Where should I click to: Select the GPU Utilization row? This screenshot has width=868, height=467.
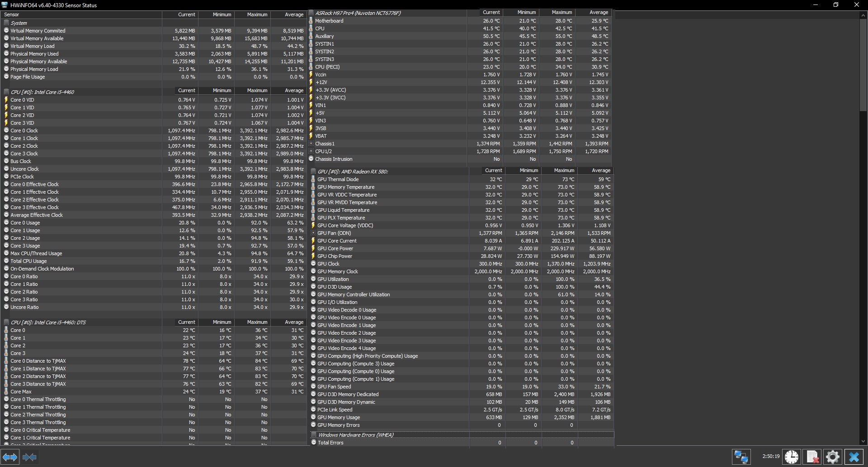point(462,279)
